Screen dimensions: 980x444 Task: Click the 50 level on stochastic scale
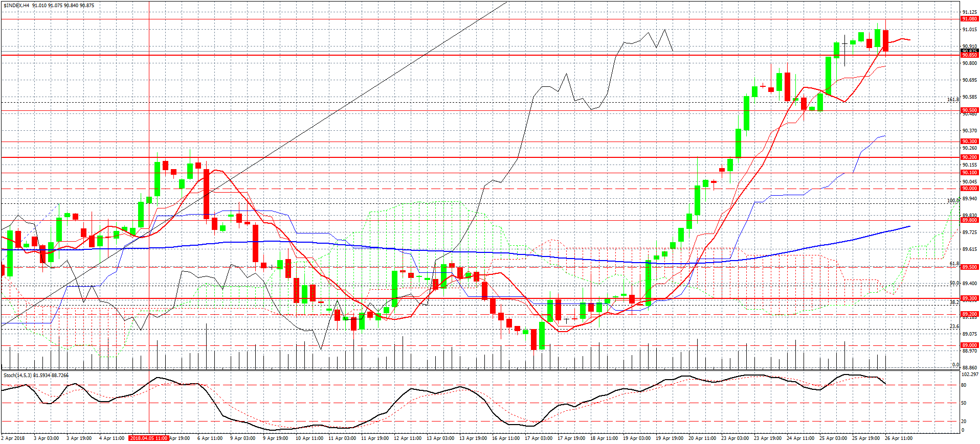click(x=964, y=403)
